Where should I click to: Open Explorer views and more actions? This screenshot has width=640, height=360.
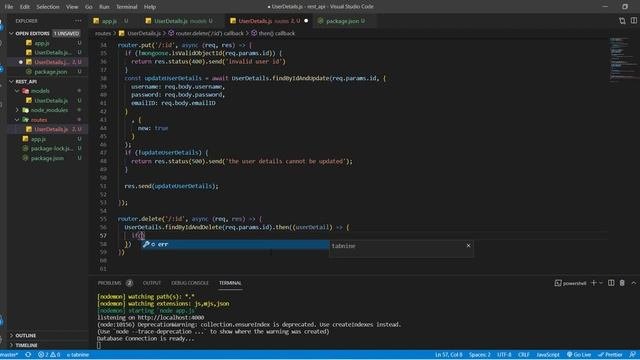point(78,21)
